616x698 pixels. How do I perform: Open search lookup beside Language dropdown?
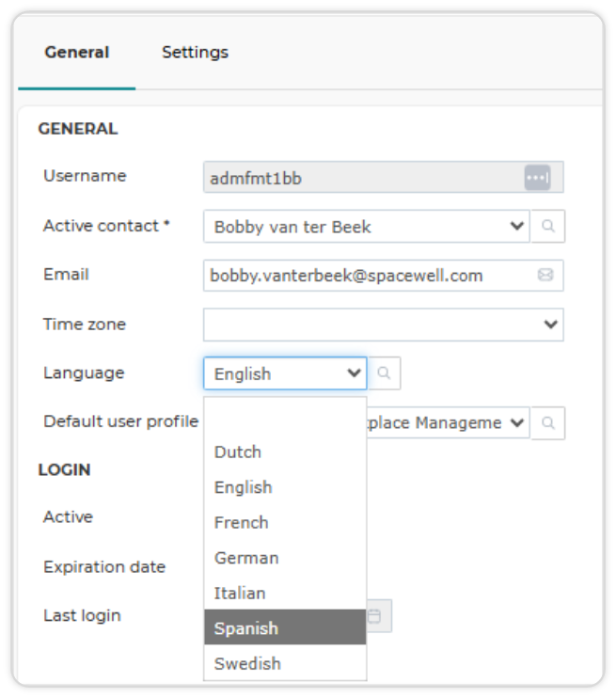(x=384, y=373)
